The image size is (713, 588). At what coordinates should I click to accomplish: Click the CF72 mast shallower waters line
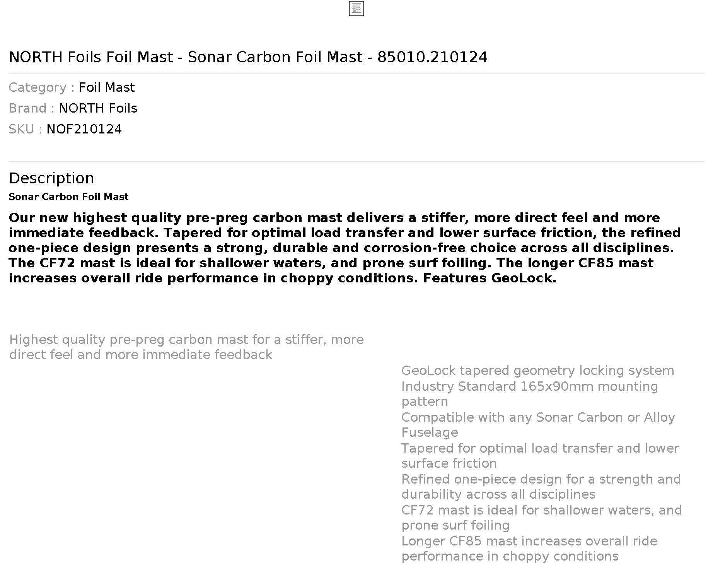click(541, 518)
